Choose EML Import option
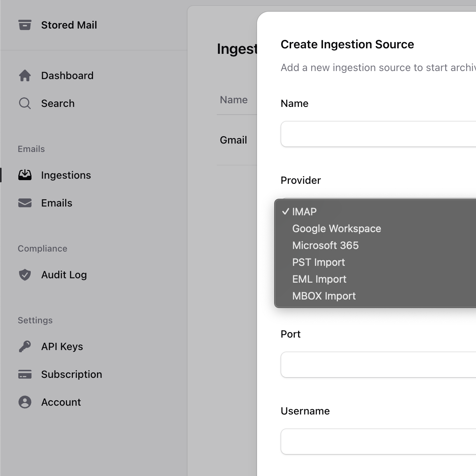This screenshot has height=476, width=476. click(319, 279)
